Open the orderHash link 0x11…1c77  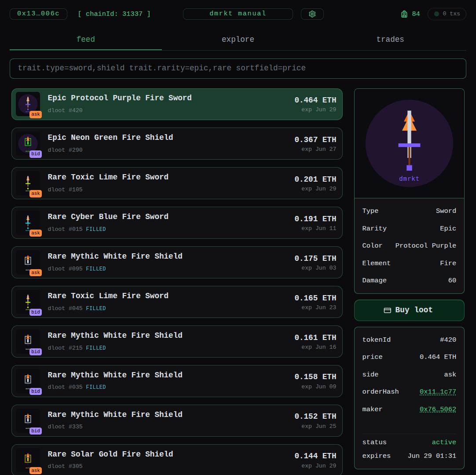coord(438,392)
